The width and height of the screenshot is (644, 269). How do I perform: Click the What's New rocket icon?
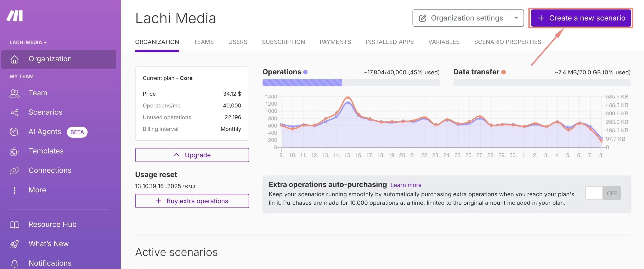tap(14, 244)
